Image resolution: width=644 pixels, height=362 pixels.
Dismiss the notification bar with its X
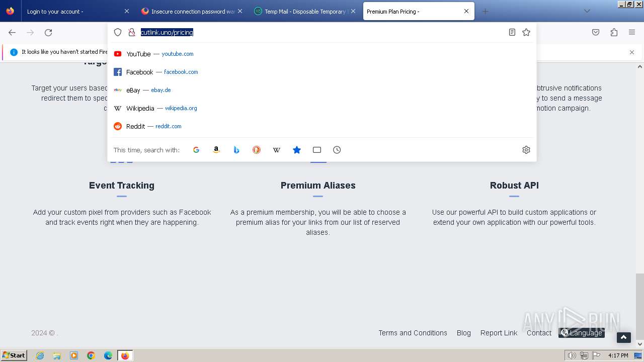[x=632, y=52]
